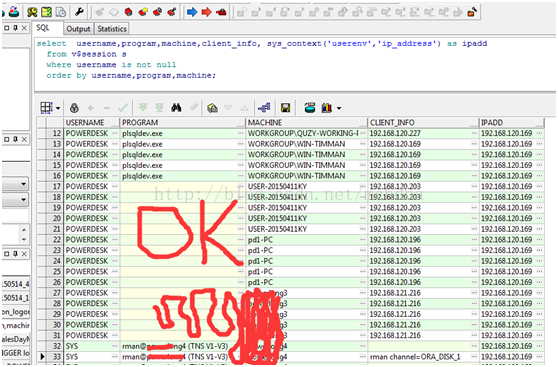This screenshot has height=367, width=558.
Task: Click the database refresh icon at top-left
Action: tap(14, 12)
